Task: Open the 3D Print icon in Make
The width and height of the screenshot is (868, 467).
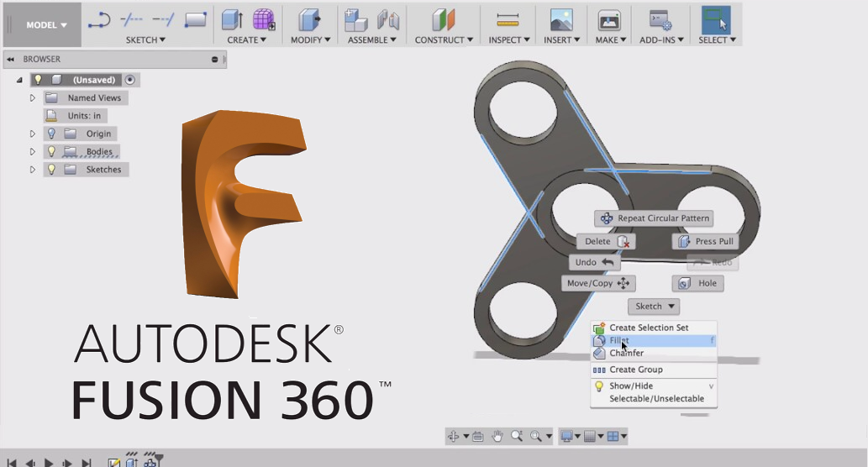Action: [609, 19]
